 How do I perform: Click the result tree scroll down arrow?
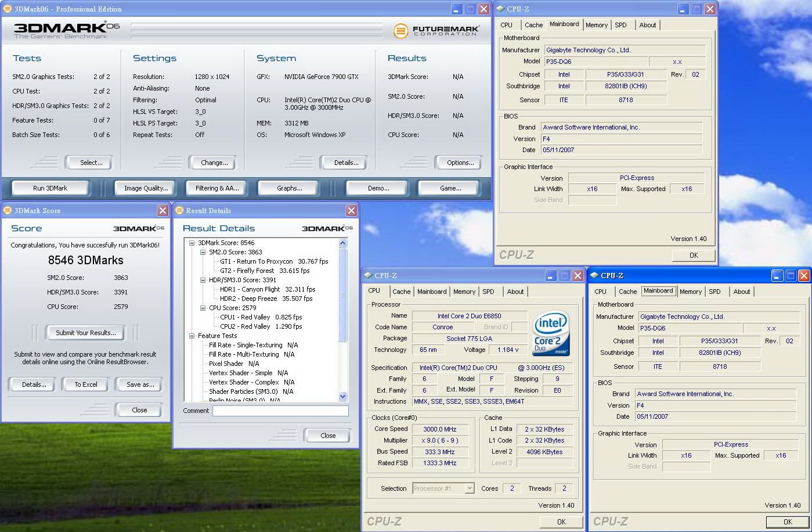tap(342, 396)
